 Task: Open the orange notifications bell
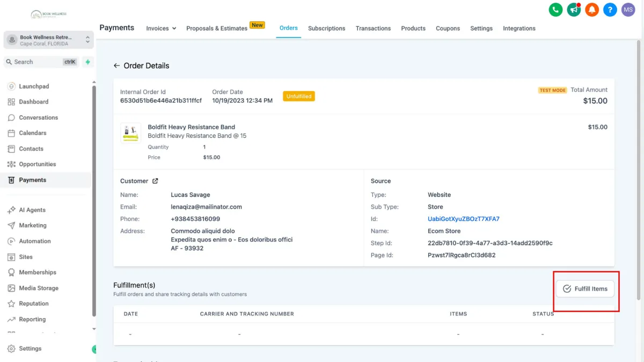point(592,10)
